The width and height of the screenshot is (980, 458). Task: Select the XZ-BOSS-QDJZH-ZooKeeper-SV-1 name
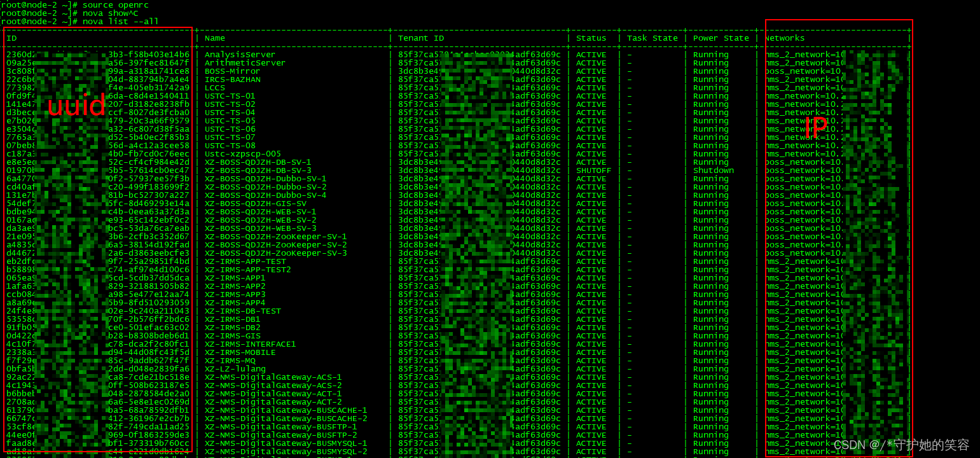276,237
